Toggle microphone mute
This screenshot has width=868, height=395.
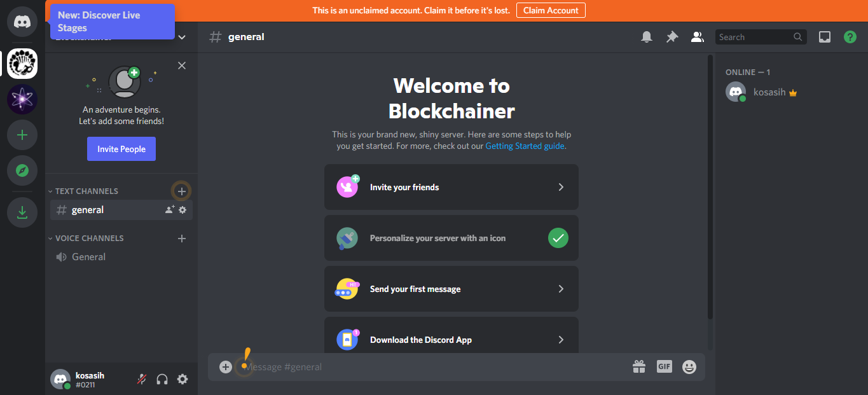[142, 379]
